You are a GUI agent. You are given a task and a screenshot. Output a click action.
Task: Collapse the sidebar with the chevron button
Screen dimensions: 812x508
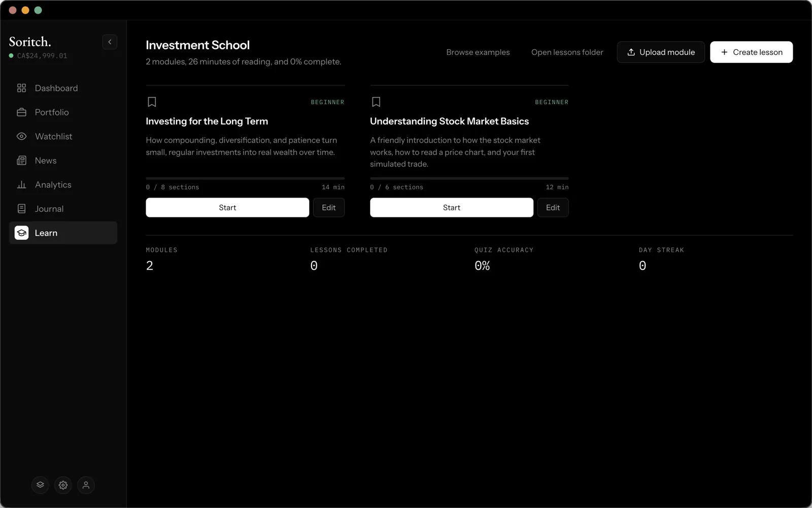coord(110,42)
